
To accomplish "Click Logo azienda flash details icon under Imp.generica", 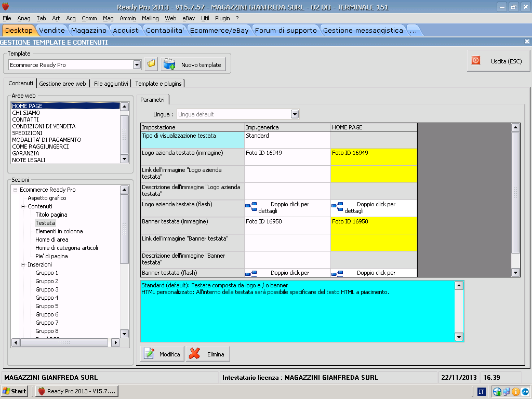I will click(x=251, y=206).
